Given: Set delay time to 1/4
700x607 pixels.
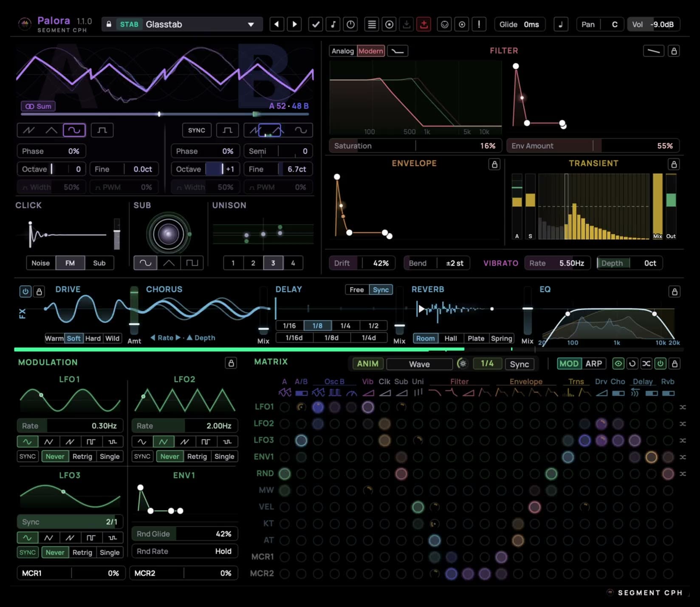Looking at the screenshot, I should [x=345, y=326].
